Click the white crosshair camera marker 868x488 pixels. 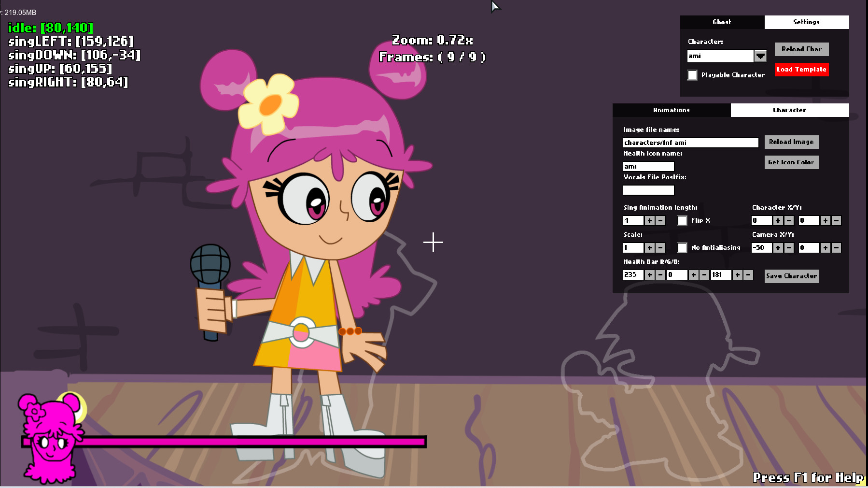[x=433, y=242]
